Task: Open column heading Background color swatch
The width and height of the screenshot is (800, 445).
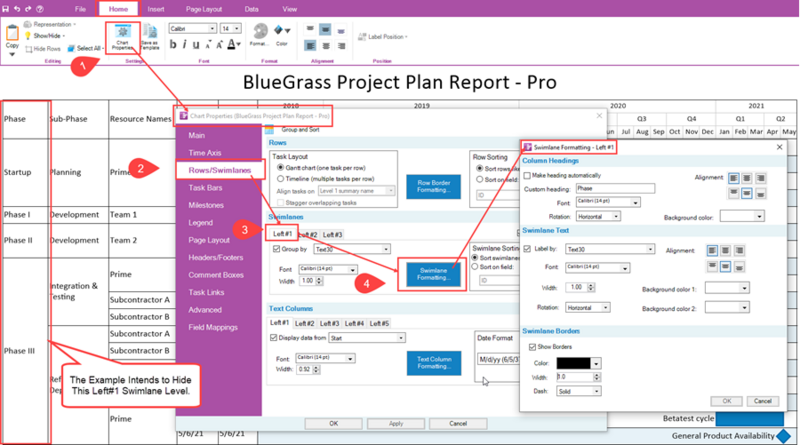Action: point(742,216)
